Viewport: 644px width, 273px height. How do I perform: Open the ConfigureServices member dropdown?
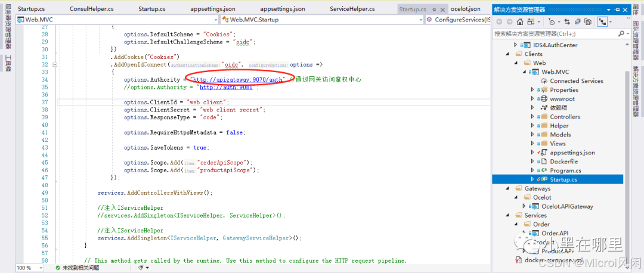[x=459, y=19]
